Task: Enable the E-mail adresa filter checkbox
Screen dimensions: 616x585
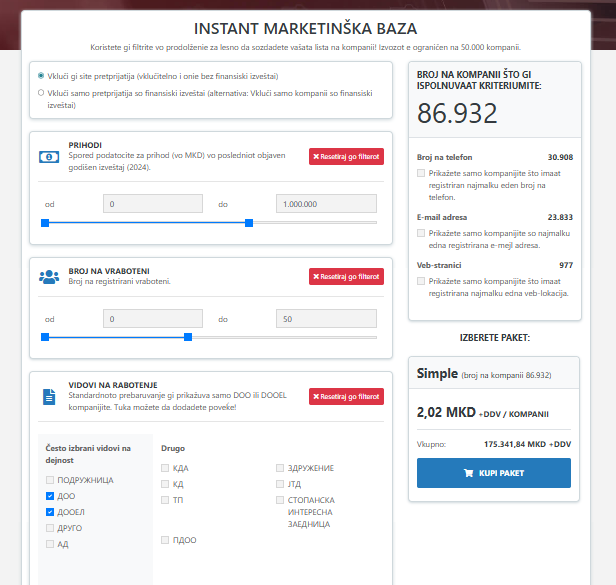Action: [421, 232]
